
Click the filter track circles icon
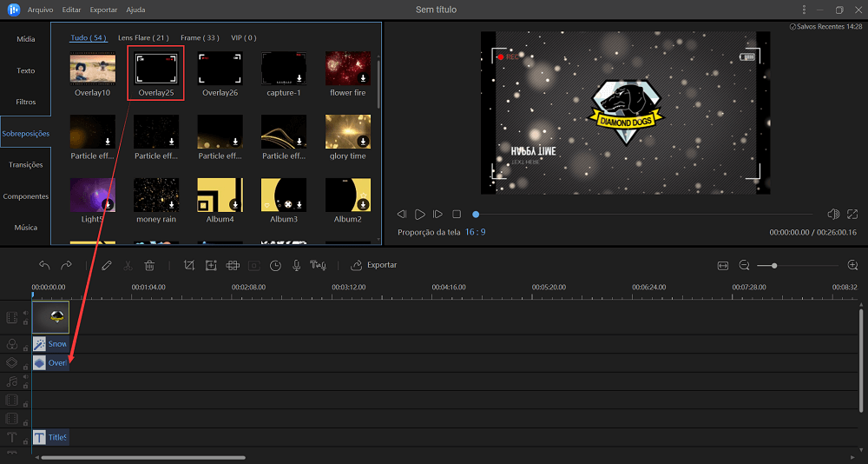pos(11,344)
